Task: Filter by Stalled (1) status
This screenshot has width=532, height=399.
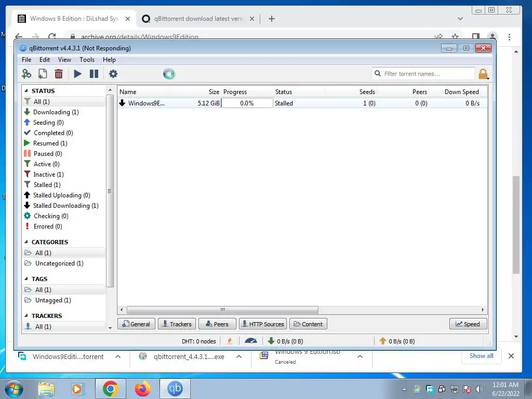Action: (47, 185)
